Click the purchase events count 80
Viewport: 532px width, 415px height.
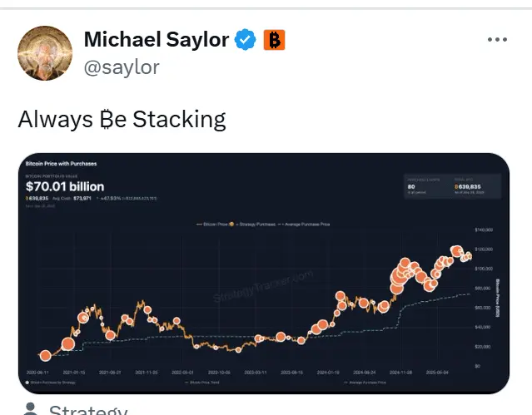pyautogui.click(x=411, y=186)
